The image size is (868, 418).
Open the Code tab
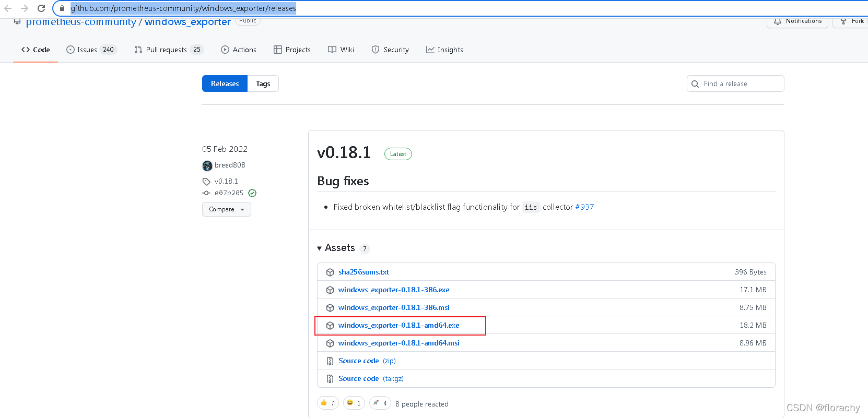(x=36, y=50)
